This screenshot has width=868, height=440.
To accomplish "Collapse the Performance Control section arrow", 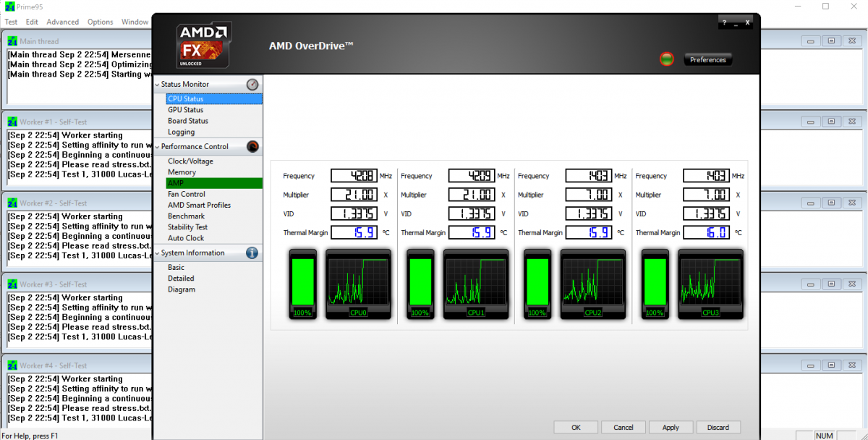I will tap(156, 147).
